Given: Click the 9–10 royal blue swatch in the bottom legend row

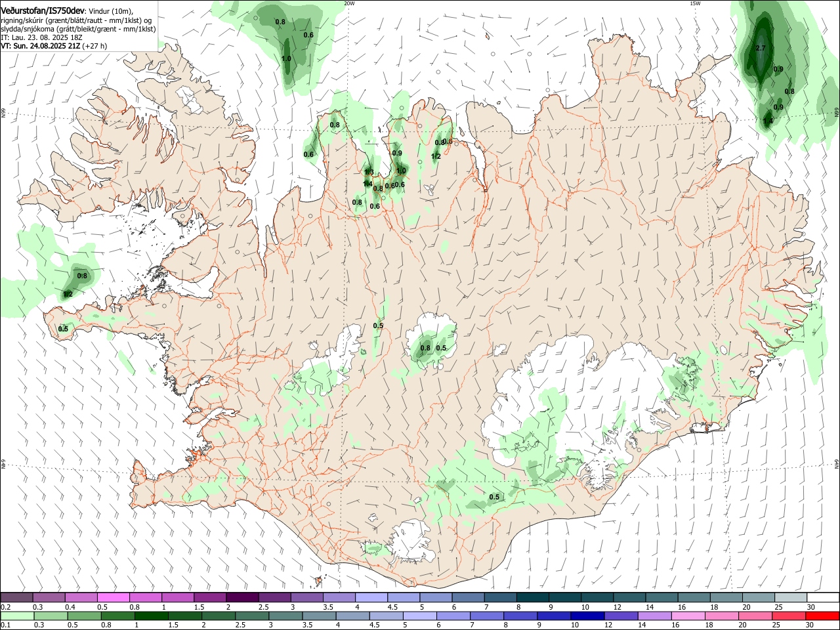Looking at the screenshot, I should pos(554,616).
